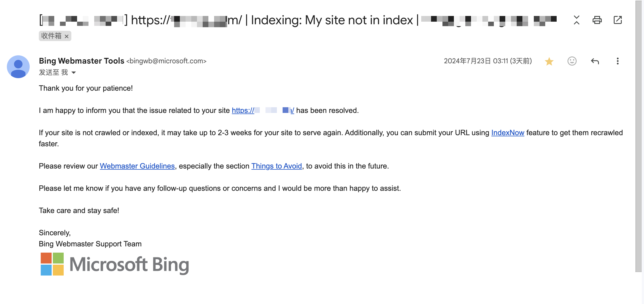Screen dimensions: 644x304
Task: Expand recipient details arrow next to 我
Action: pos(74,73)
